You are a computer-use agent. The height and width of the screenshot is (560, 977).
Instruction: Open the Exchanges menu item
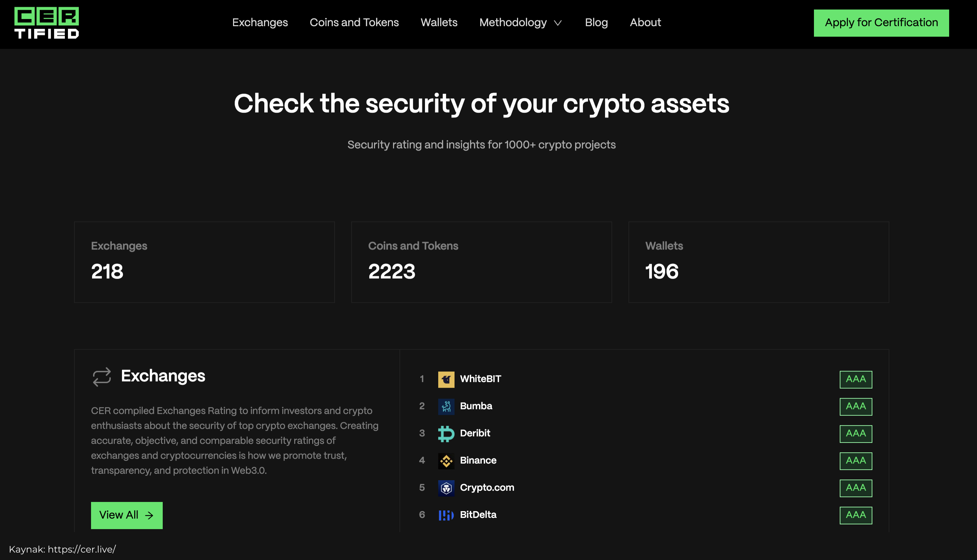259,23
